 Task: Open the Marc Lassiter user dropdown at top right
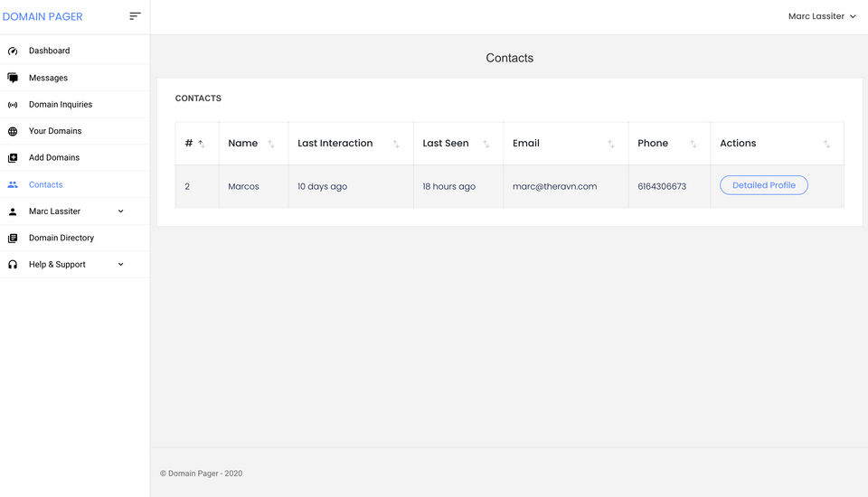click(x=822, y=16)
